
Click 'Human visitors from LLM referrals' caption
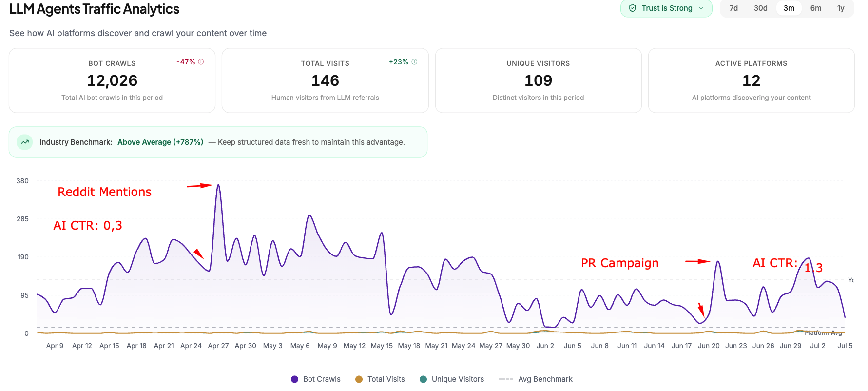click(x=325, y=98)
